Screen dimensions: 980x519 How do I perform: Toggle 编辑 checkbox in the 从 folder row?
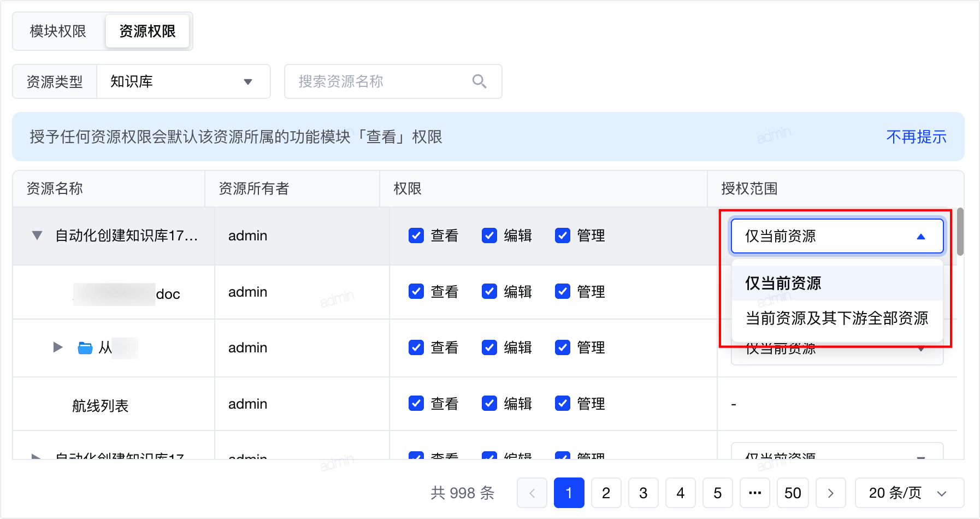pos(489,347)
